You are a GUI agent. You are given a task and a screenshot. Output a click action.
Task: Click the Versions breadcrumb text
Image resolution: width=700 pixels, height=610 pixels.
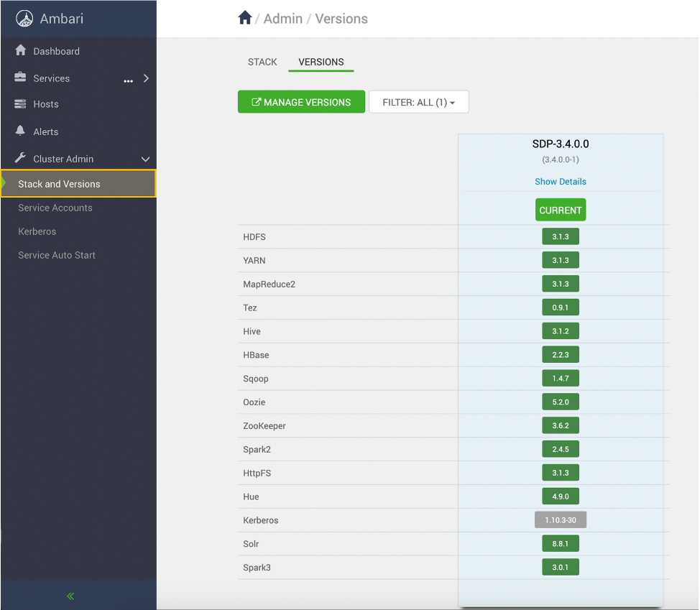(x=341, y=19)
